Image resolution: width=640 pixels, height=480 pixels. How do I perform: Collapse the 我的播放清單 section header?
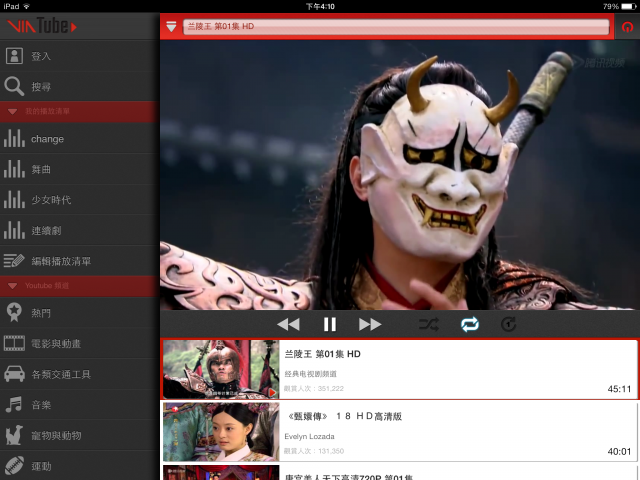(80, 111)
